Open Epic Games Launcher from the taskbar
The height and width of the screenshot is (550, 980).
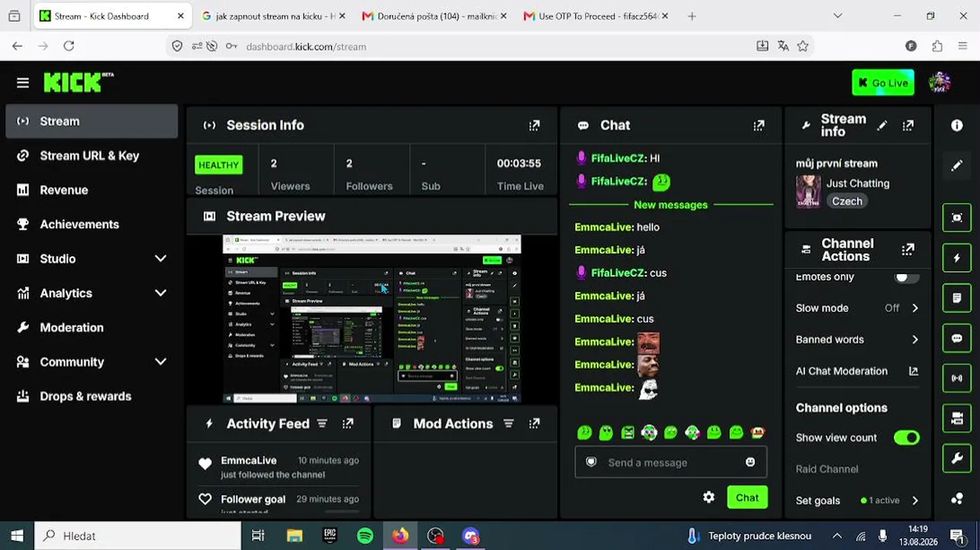tap(330, 535)
